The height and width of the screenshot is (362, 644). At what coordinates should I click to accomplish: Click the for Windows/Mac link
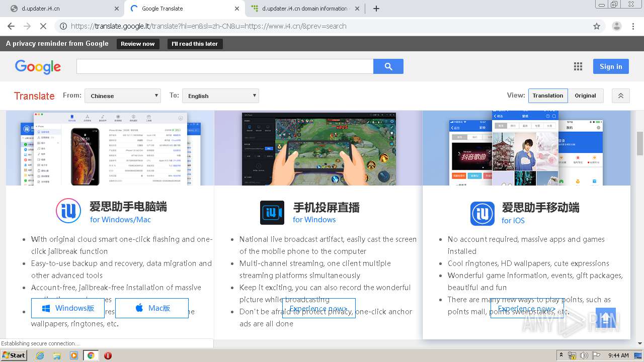click(121, 220)
